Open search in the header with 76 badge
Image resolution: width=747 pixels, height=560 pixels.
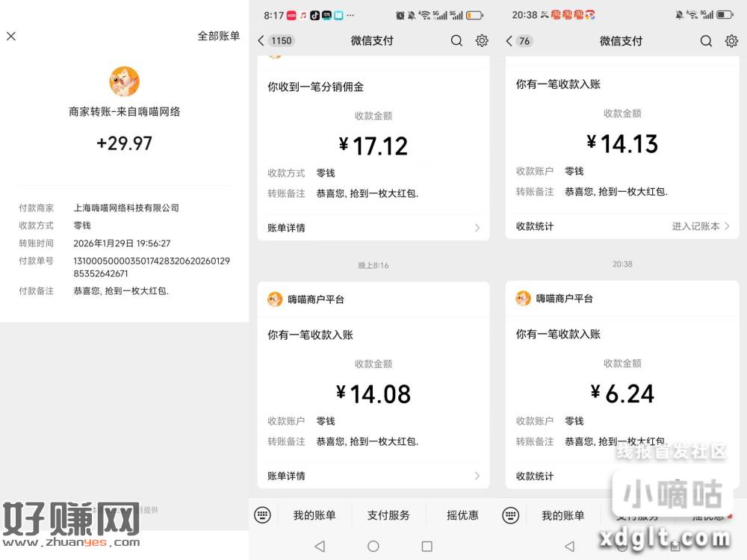pyautogui.click(x=706, y=41)
